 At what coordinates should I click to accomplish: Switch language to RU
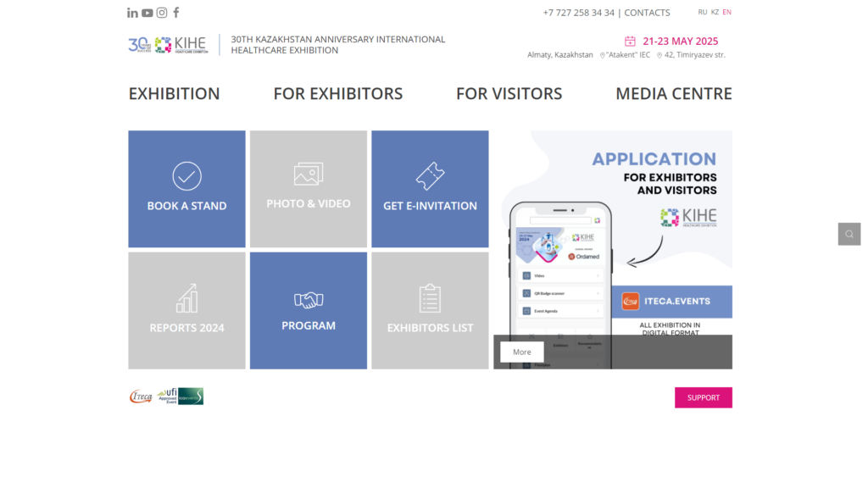coord(703,12)
